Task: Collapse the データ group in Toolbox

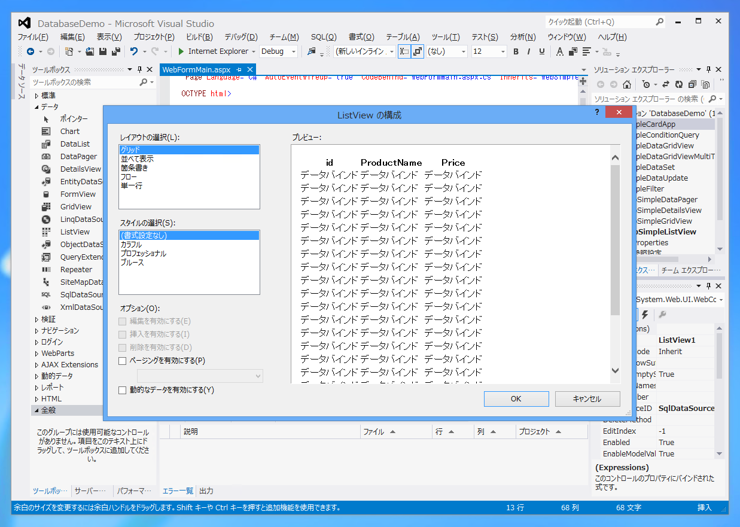Action: (37, 107)
